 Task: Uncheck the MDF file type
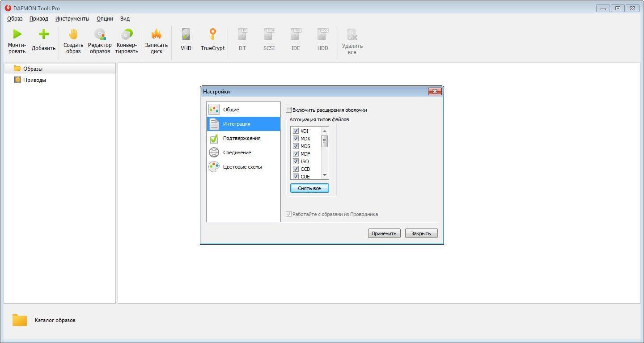point(296,154)
